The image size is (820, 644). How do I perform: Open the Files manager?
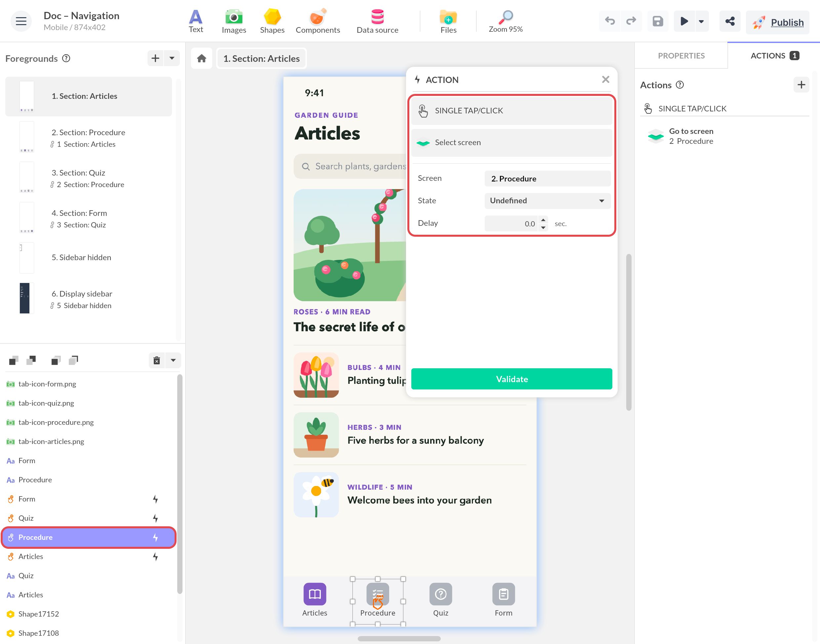(448, 21)
